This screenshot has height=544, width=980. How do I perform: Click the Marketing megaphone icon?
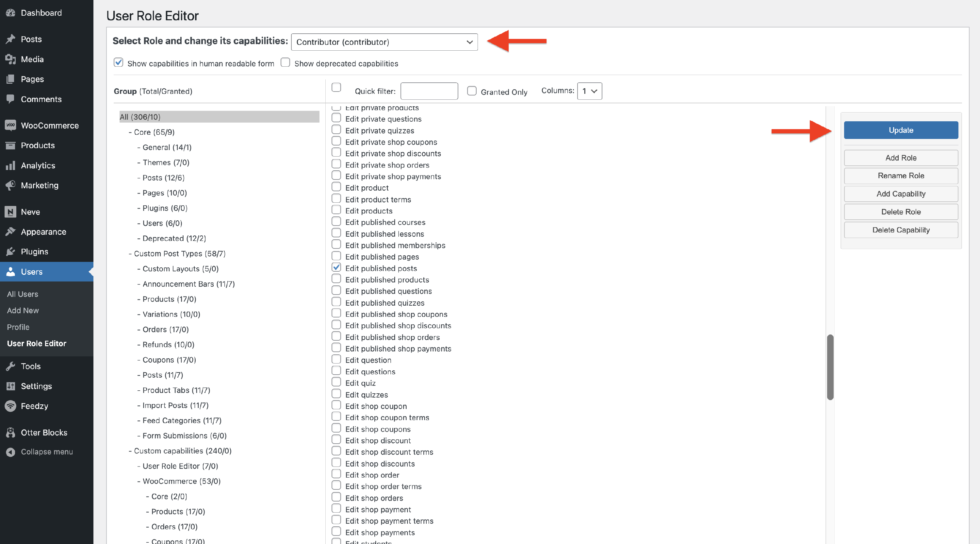[11, 185]
